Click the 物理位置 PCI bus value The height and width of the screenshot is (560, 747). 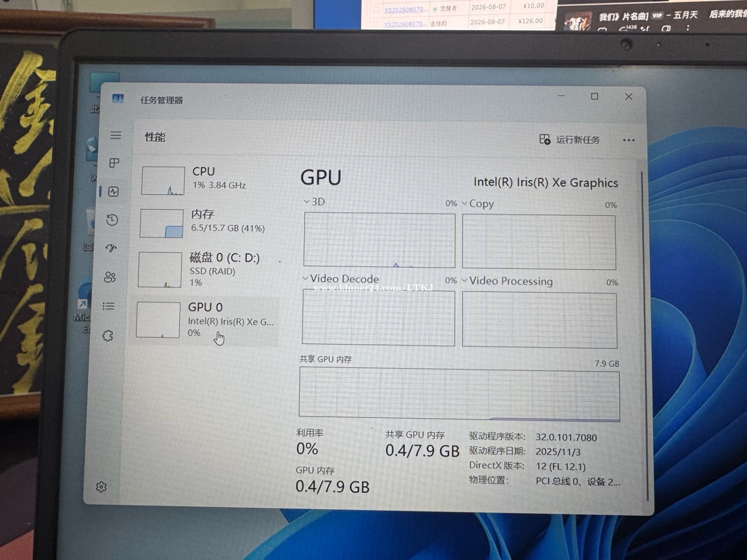[578, 481]
